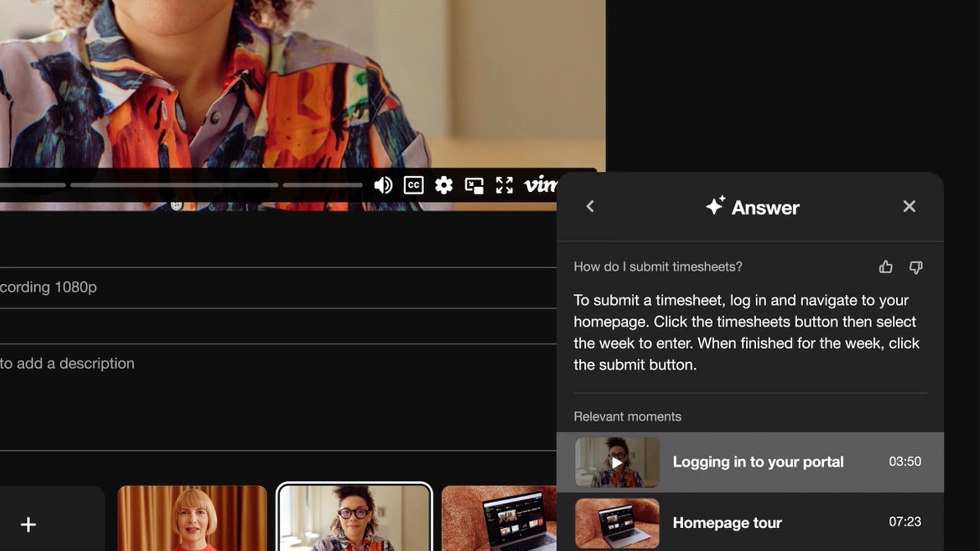Click the plus button to add a video
980x551 pixels.
tap(28, 524)
